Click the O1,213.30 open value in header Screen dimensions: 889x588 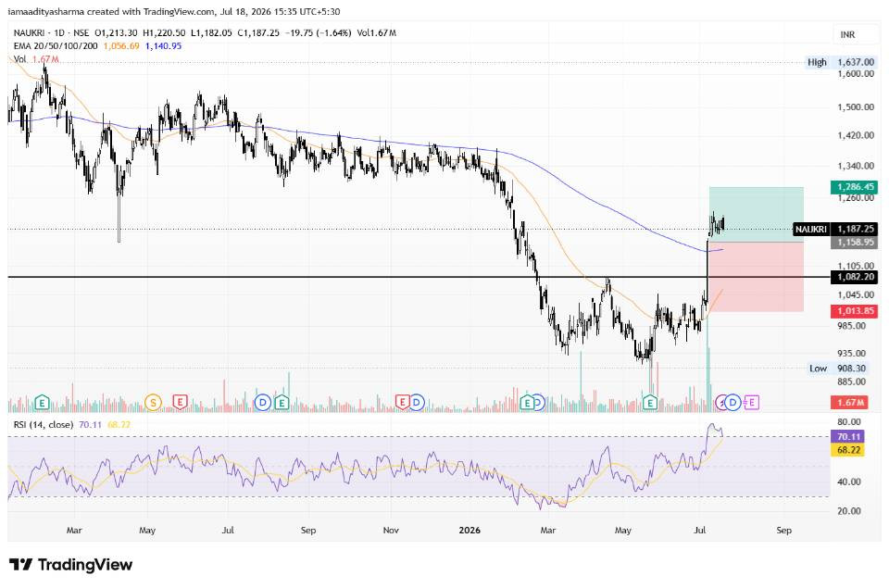pos(116,33)
